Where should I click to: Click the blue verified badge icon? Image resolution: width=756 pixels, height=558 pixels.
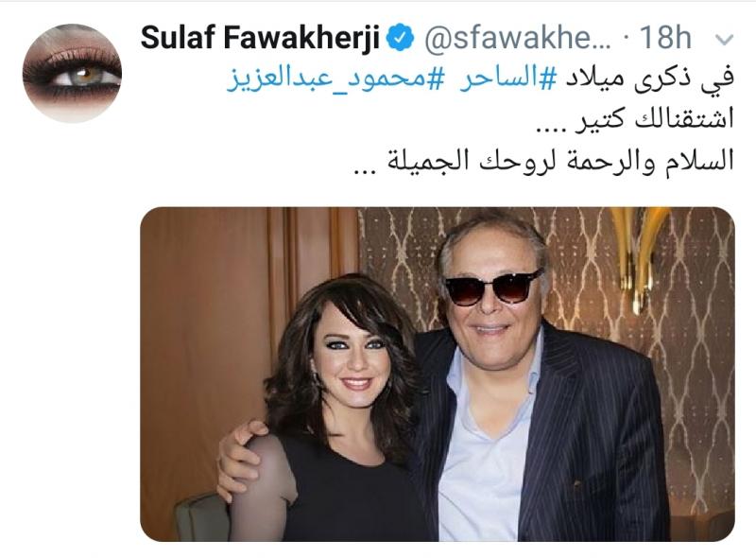point(401,38)
